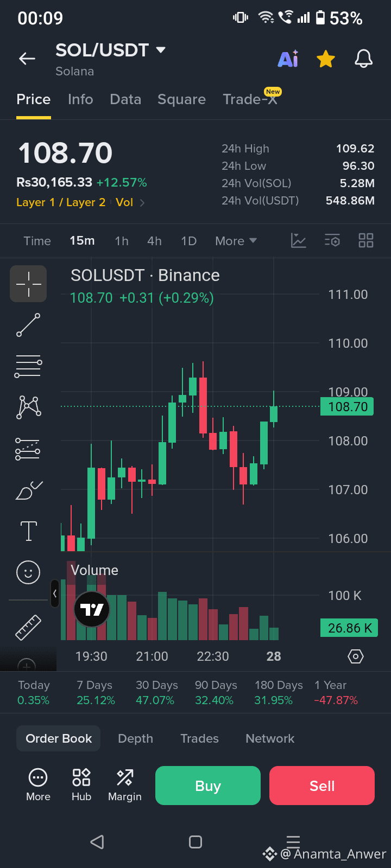
Task: Select 7 Days 25.12% performance period
Action: (96, 693)
